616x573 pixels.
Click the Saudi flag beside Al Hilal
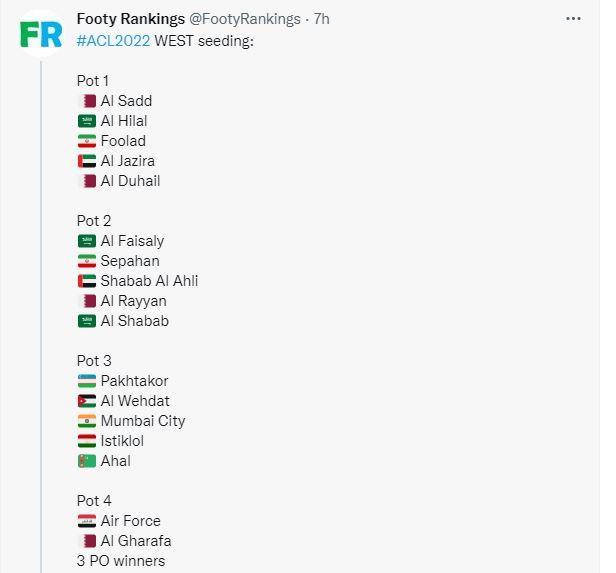pos(87,121)
